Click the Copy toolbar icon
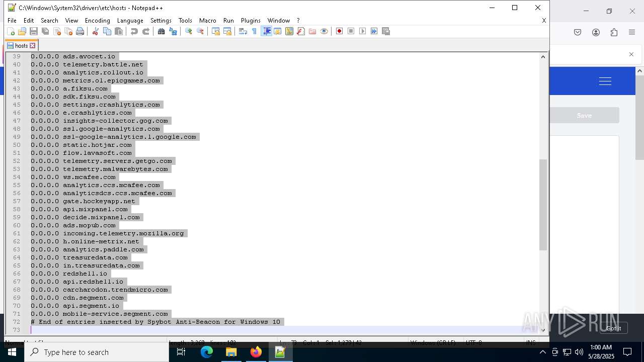644x362 pixels. point(107,31)
